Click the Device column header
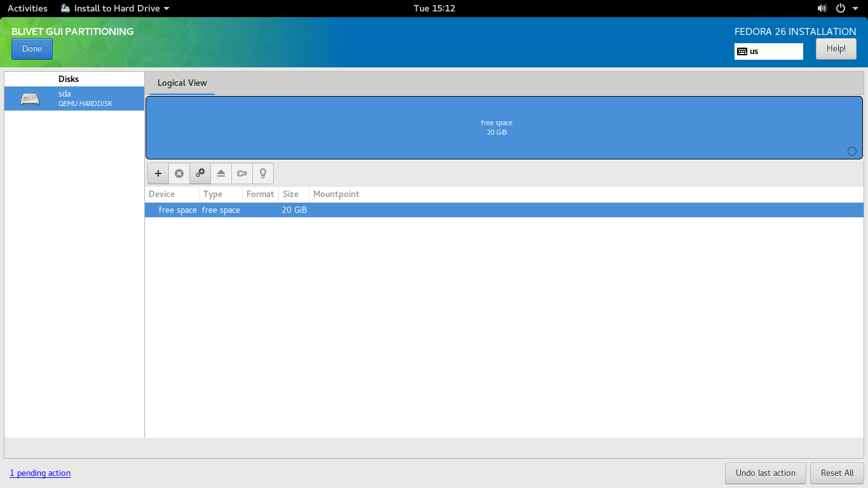Screen dimensions: 868x488 click(x=172, y=194)
